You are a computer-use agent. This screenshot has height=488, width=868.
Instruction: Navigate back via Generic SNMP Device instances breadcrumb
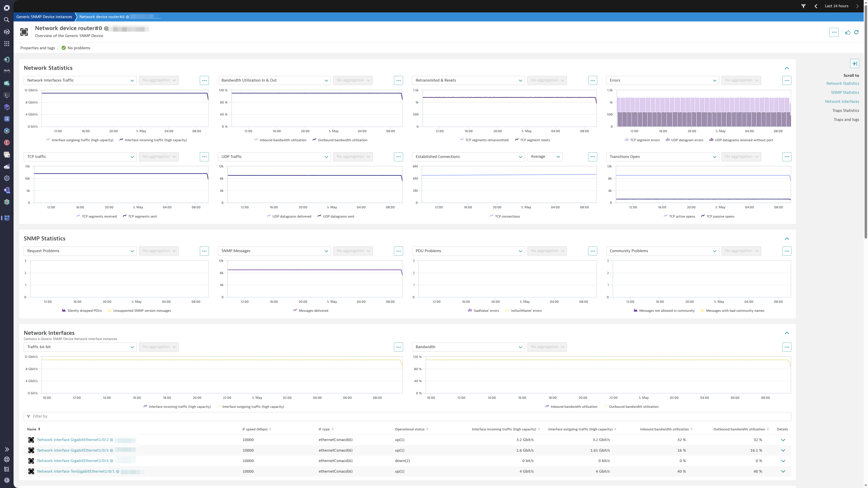click(44, 16)
